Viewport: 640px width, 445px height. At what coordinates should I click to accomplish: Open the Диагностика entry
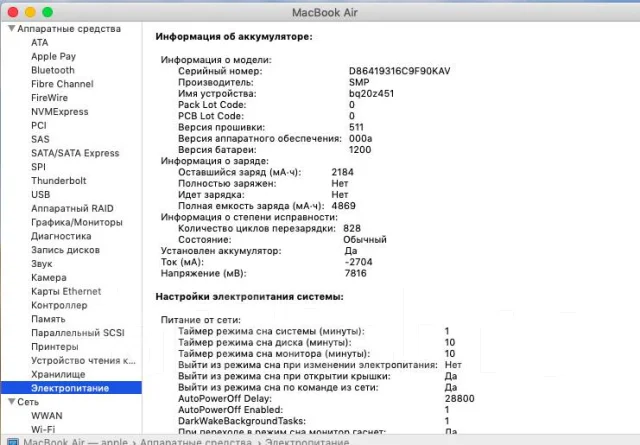click(61, 236)
